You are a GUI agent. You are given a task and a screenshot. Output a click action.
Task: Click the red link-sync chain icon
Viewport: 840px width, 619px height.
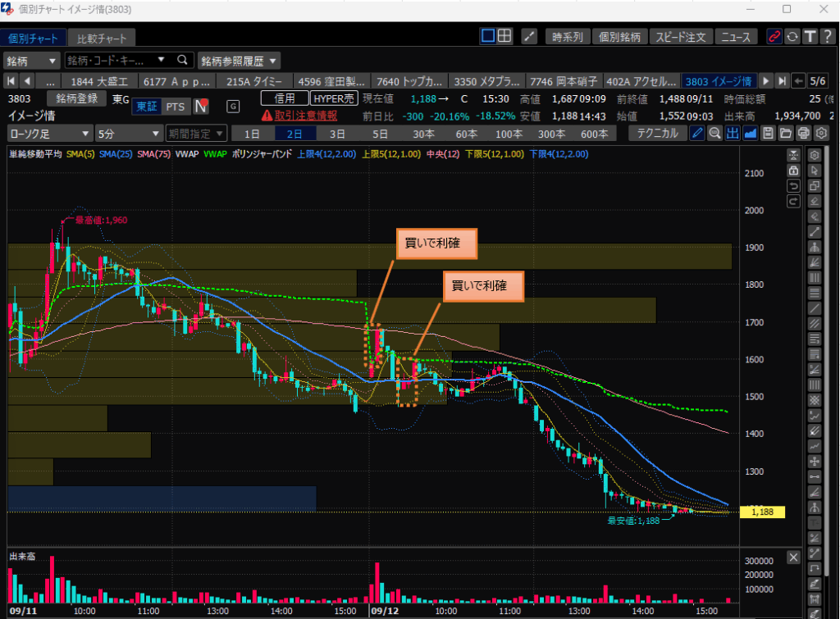click(x=774, y=36)
